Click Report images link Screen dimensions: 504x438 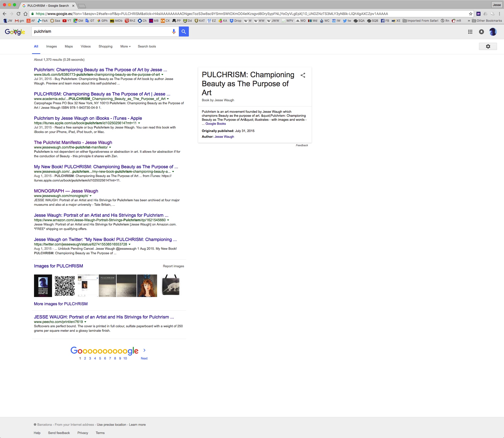point(173,266)
